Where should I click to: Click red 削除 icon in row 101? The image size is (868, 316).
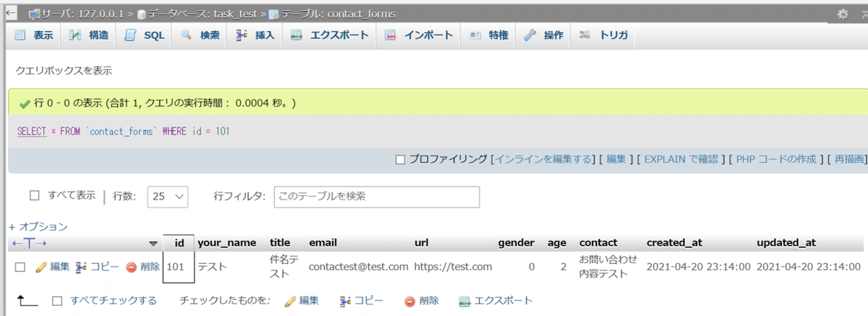pyautogui.click(x=142, y=267)
